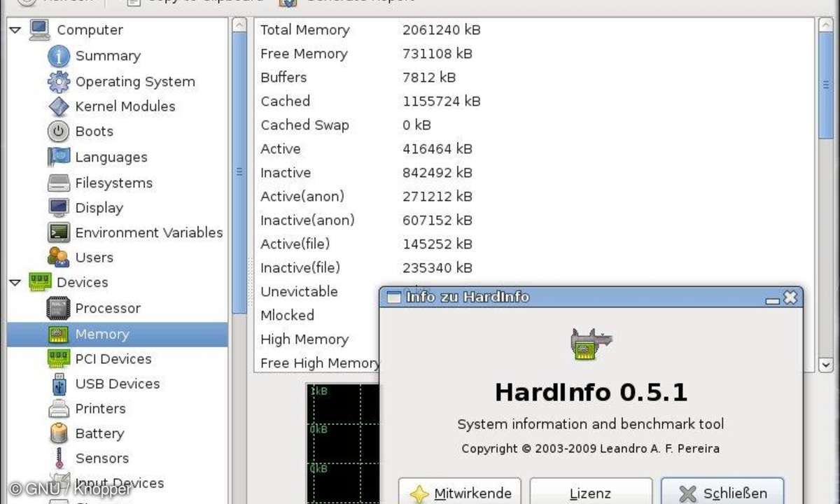Click the Memory module icon
The width and height of the screenshot is (840, 504).
[x=59, y=334]
